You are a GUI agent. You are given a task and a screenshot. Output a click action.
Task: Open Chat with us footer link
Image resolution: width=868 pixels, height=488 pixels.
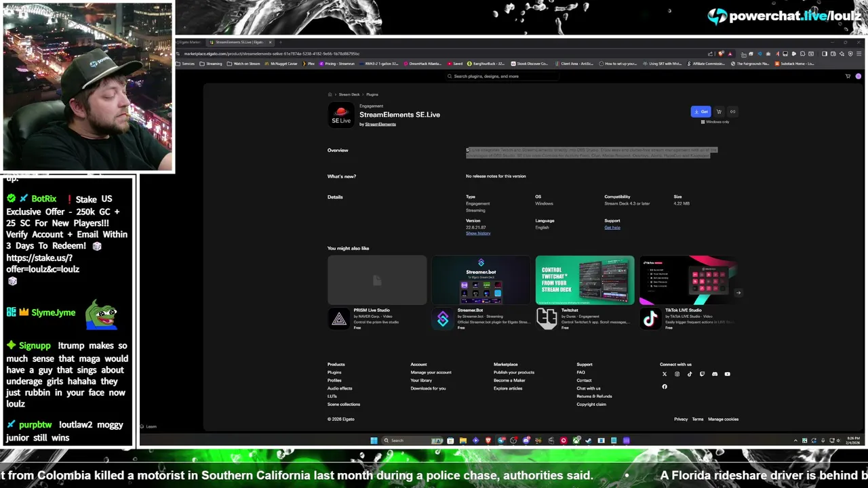pyautogui.click(x=589, y=388)
